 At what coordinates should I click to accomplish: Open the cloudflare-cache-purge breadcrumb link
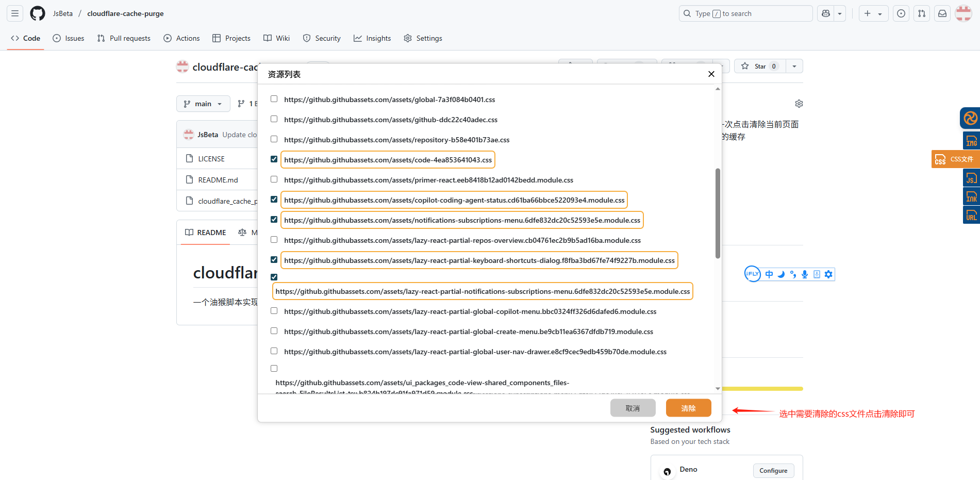pyautogui.click(x=125, y=13)
